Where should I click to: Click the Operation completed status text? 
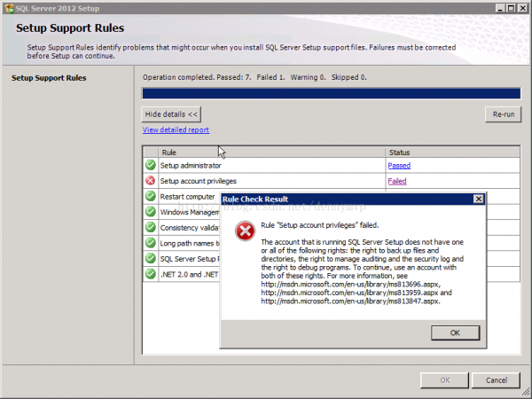pos(254,77)
